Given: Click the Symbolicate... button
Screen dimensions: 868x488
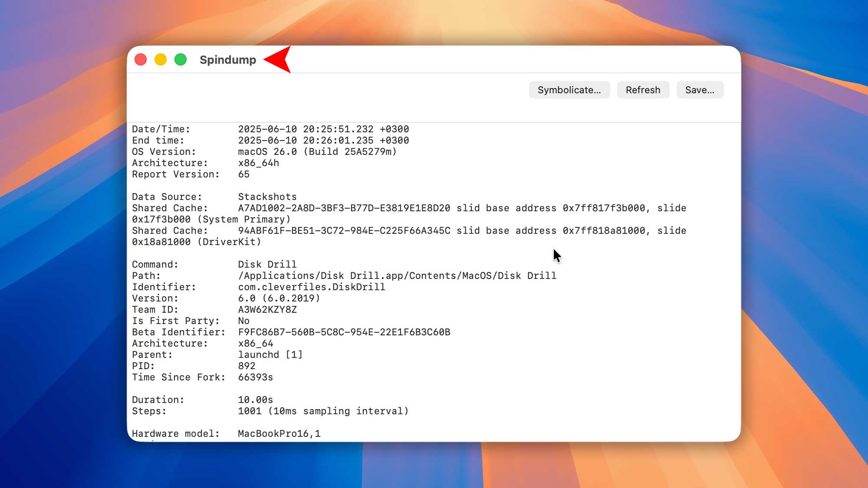Looking at the screenshot, I should click(x=569, y=90).
